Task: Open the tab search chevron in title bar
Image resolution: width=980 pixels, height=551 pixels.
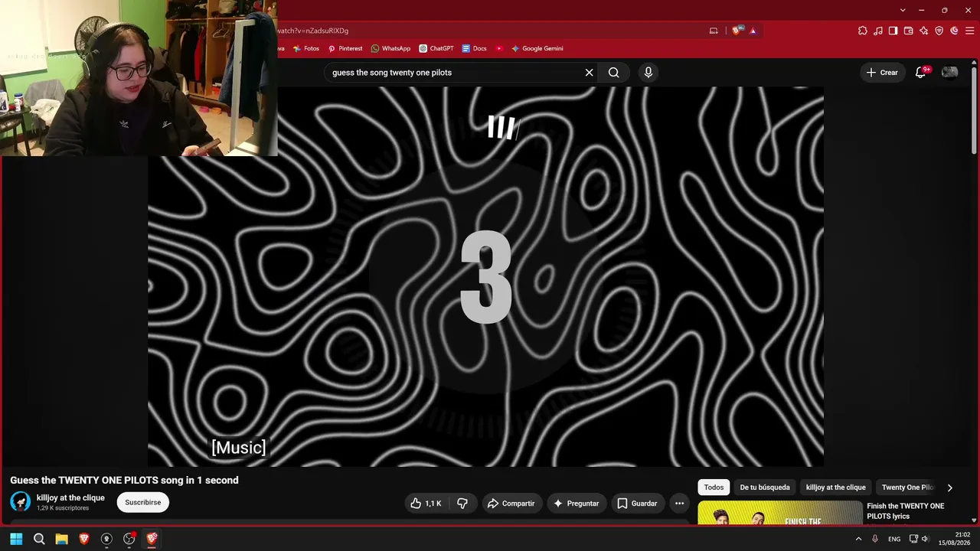Action: (x=903, y=10)
